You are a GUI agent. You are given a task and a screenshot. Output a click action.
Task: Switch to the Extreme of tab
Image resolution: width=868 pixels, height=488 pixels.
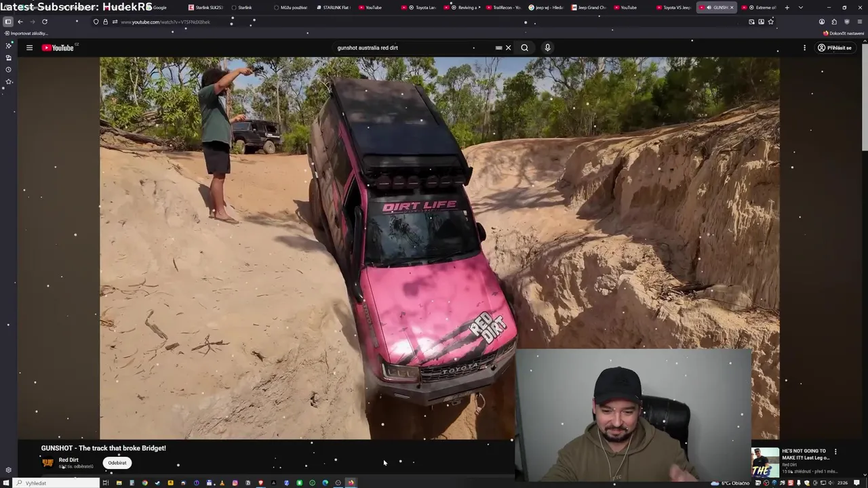click(759, 7)
